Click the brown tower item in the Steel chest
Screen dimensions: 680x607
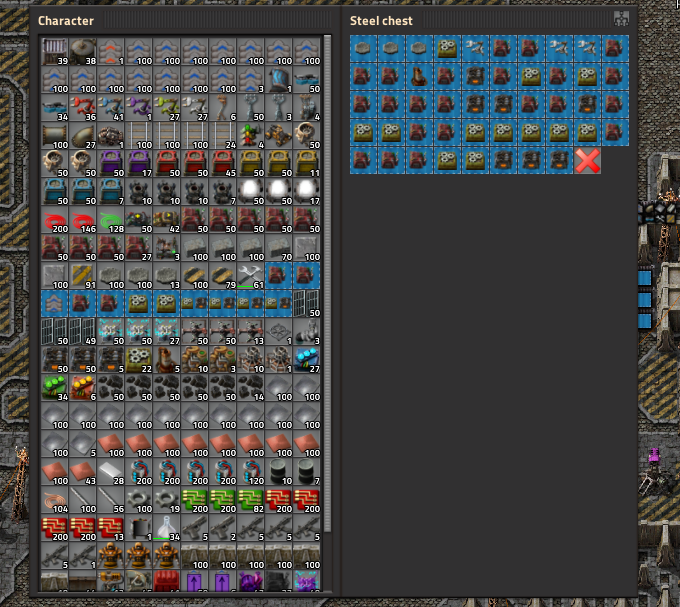click(420, 77)
